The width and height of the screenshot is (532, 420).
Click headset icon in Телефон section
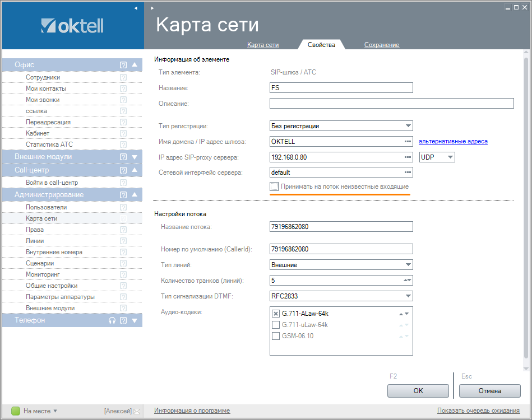tap(112, 320)
